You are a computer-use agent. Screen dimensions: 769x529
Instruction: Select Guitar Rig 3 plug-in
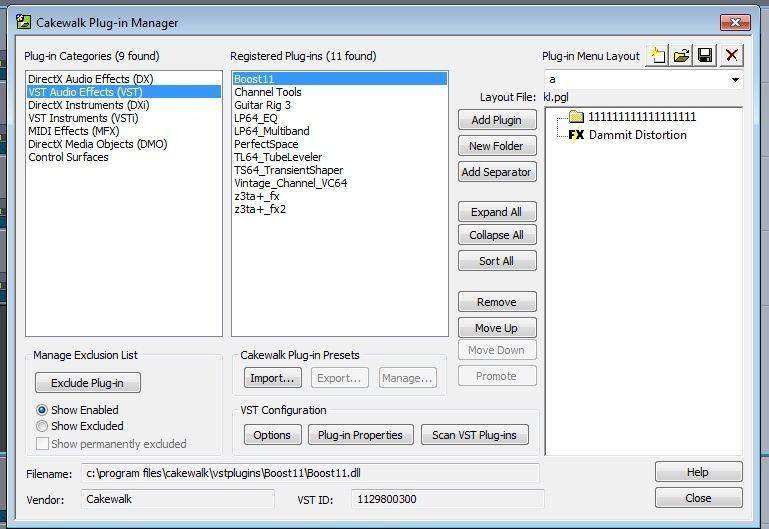coord(340,105)
